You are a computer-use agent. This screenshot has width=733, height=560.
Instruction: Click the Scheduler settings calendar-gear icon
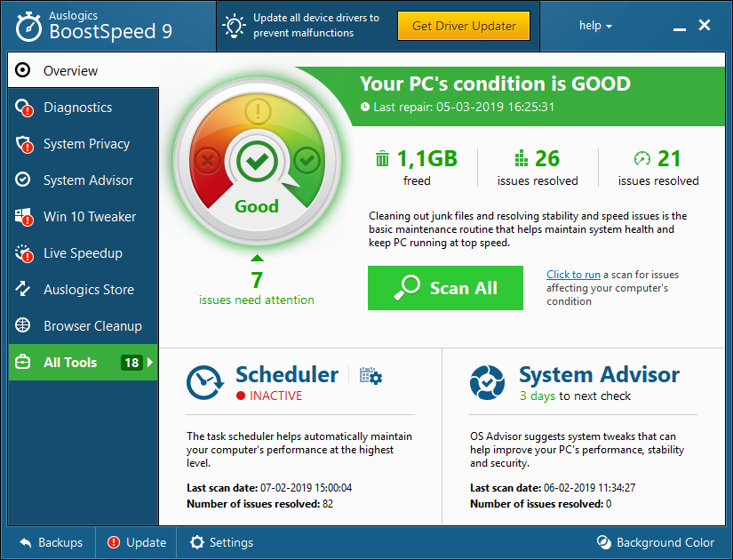click(x=370, y=376)
